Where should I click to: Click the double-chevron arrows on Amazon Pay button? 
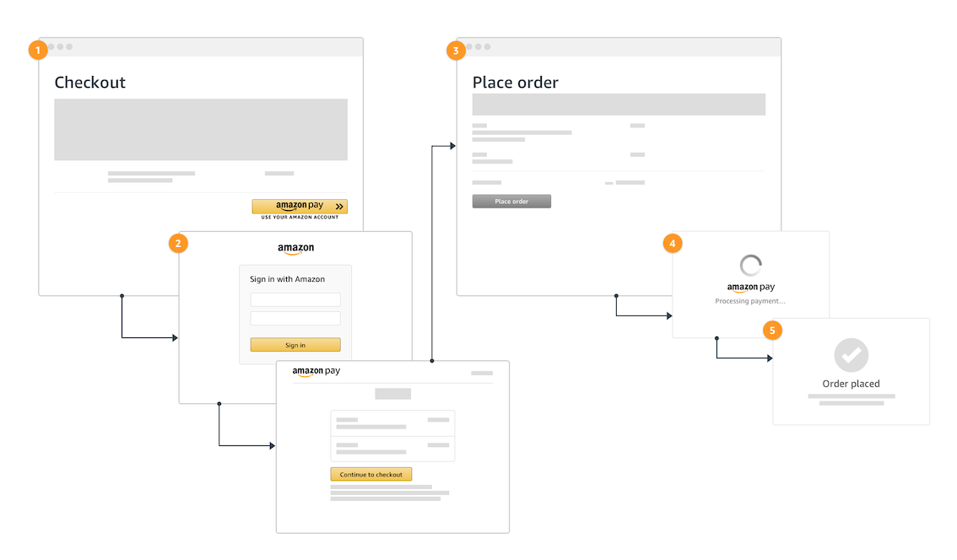(339, 206)
